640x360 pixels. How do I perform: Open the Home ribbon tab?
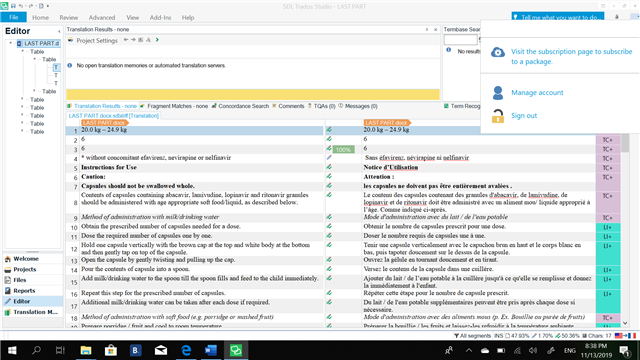coord(40,18)
